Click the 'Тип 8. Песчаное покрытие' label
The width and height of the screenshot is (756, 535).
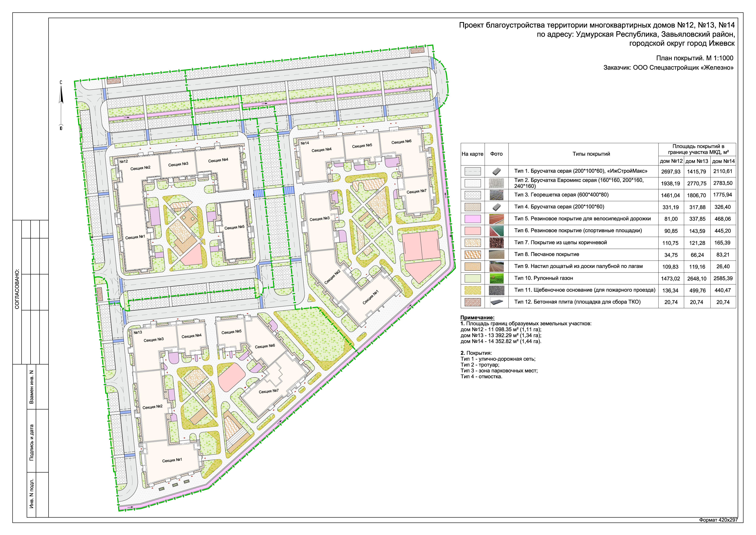pyautogui.click(x=547, y=254)
